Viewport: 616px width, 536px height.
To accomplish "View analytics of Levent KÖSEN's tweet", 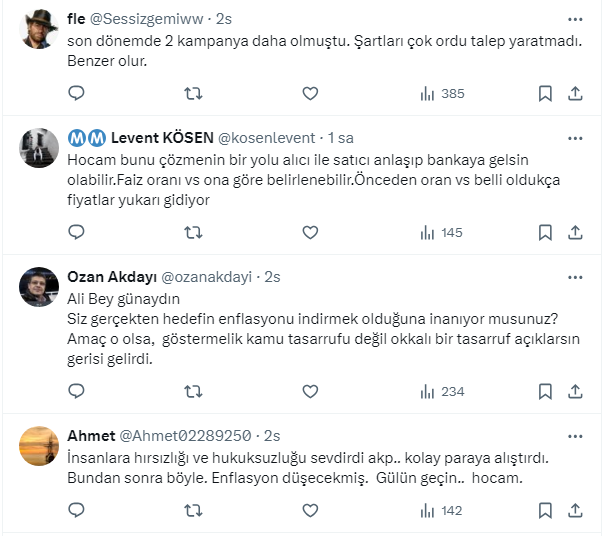I will (440, 232).
